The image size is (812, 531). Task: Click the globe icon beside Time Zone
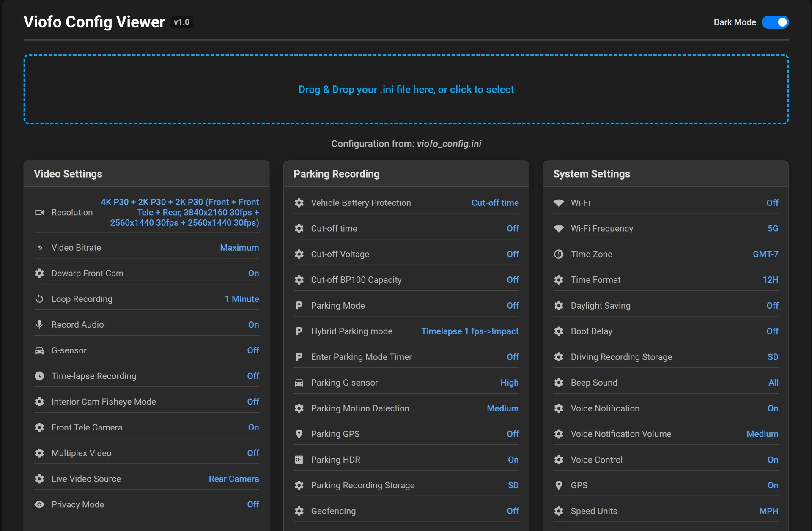[559, 254]
